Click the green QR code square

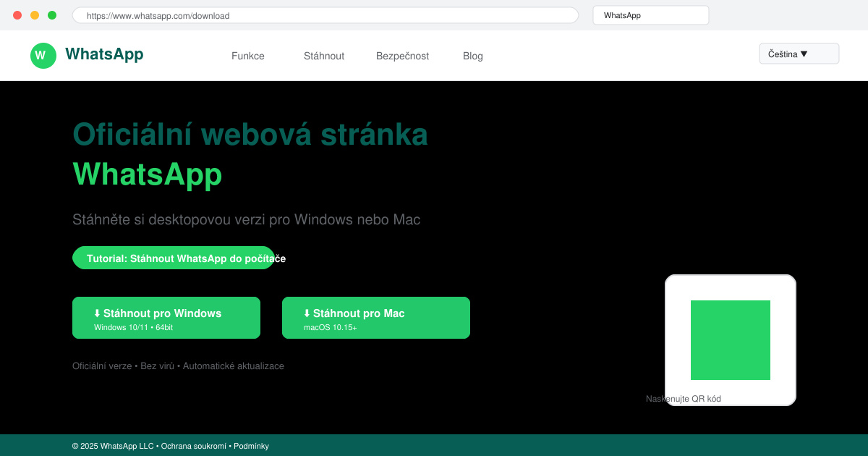(731, 340)
